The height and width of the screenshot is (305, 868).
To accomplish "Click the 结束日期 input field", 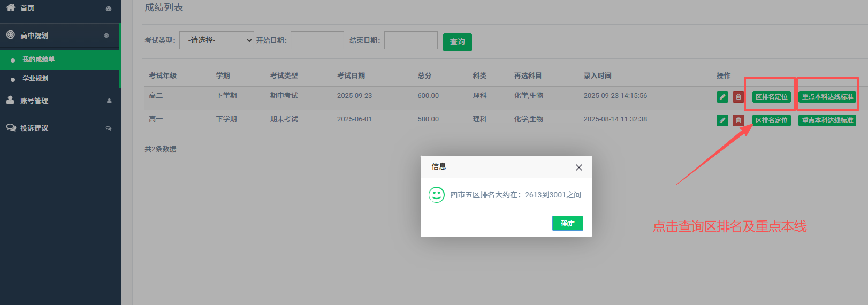I will click(x=410, y=40).
